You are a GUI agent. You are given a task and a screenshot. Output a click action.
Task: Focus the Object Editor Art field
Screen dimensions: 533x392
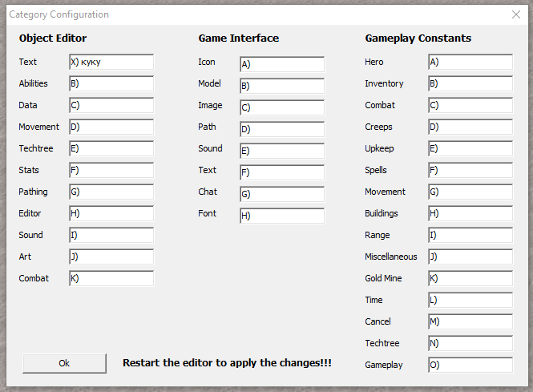pos(111,257)
